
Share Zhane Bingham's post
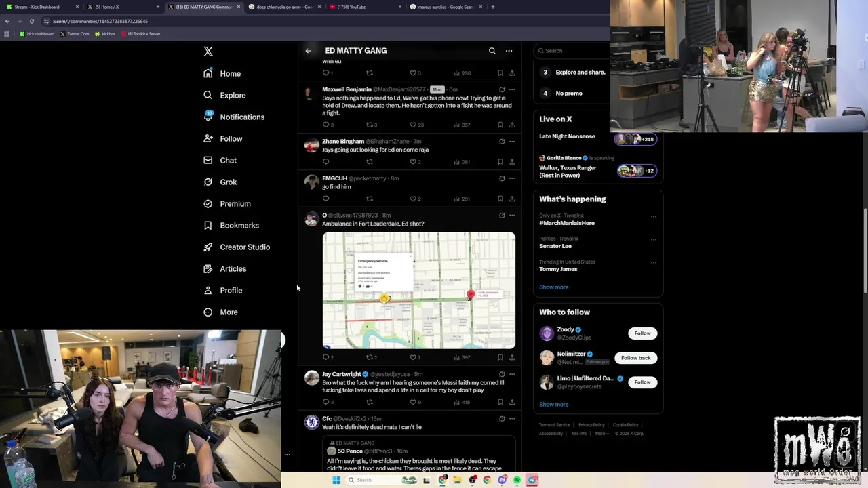512,162
